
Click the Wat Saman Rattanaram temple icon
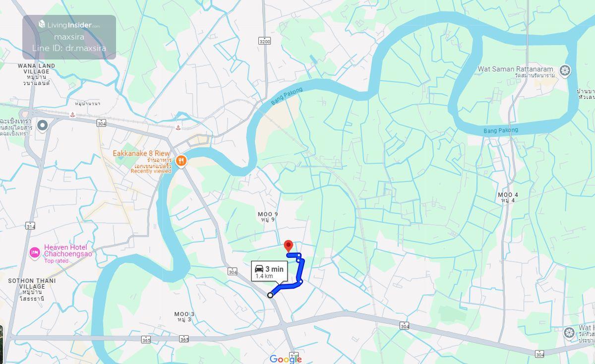tap(565, 70)
